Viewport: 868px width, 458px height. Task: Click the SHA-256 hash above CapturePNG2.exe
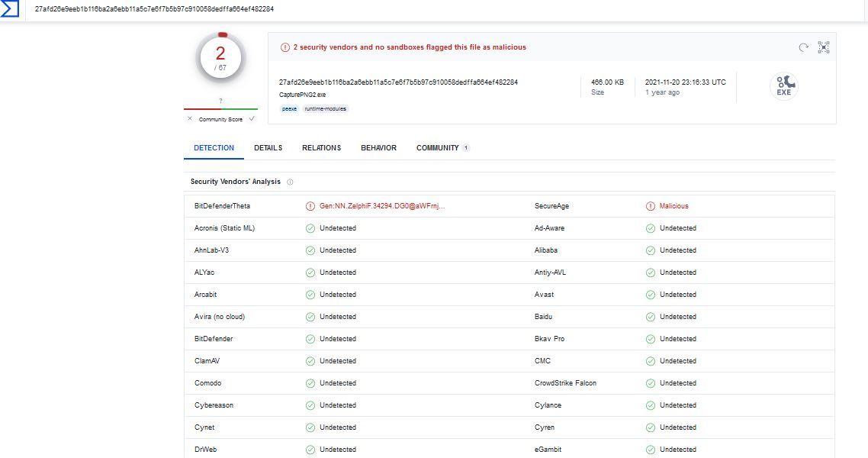pyautogui.click(x=399, y=82)
